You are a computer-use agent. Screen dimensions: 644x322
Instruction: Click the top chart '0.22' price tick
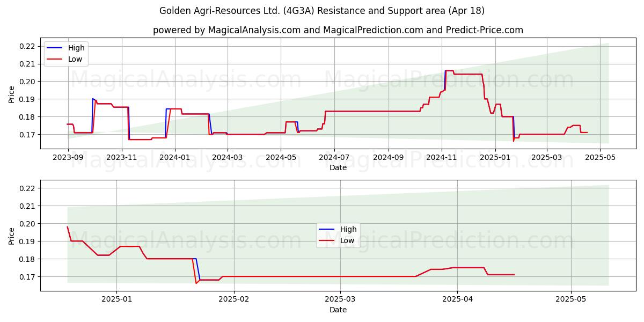click(x=27, y=46)
